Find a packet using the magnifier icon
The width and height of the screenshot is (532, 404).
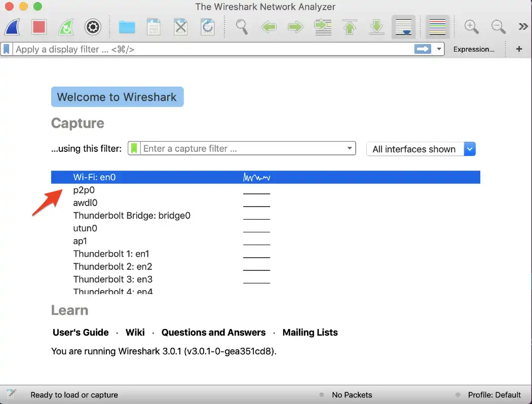pyautogui.click(x=242, y=27)
